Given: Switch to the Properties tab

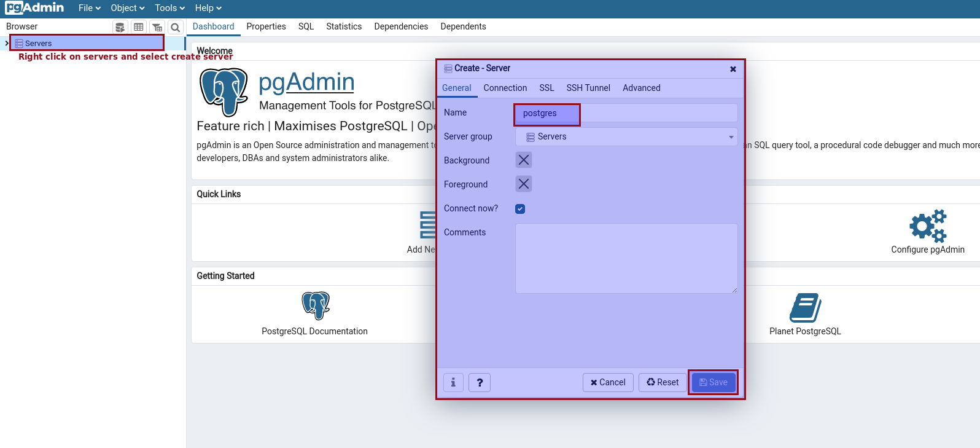Looking at the screenshot, I should 266,26.
